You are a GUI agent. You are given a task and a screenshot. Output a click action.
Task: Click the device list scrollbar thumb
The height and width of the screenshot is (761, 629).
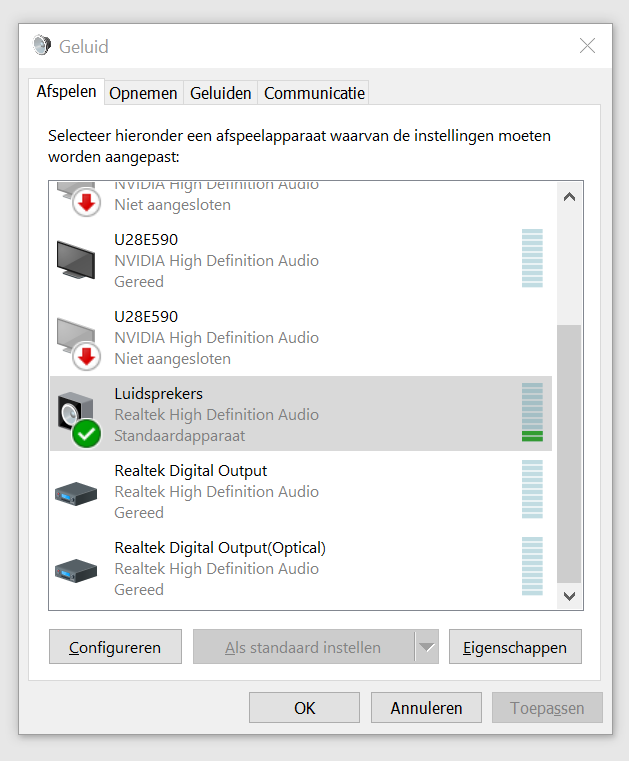569,454
